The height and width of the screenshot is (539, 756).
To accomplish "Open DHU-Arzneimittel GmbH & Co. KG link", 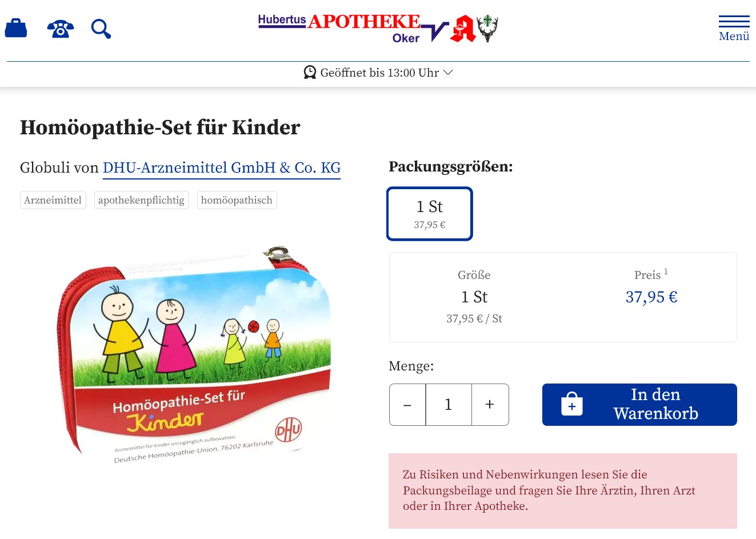I will pos(222,168).
